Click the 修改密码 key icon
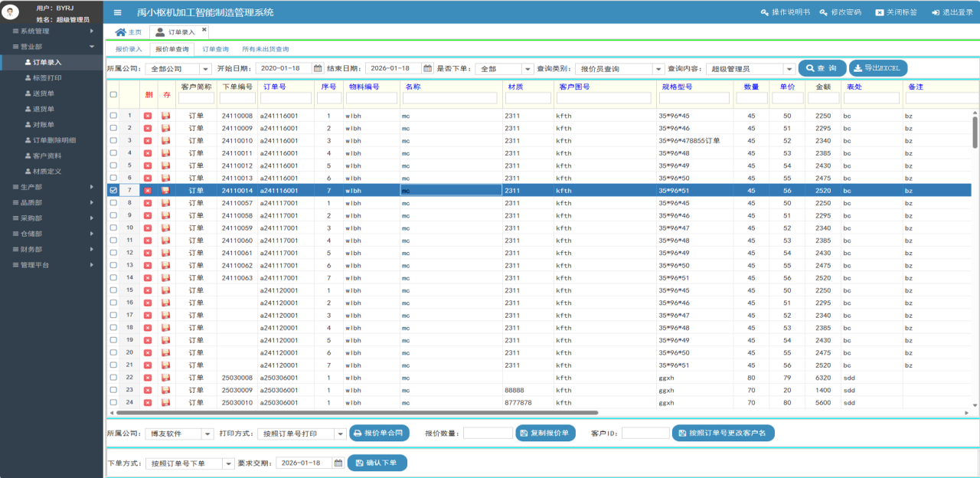Viewport: 980px width, 478px height. pos(824,12)
